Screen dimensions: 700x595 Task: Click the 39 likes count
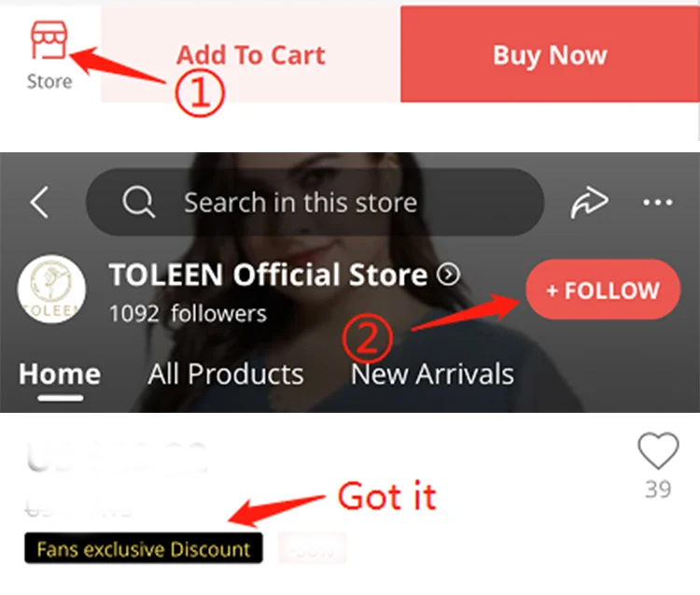point(658,489)
